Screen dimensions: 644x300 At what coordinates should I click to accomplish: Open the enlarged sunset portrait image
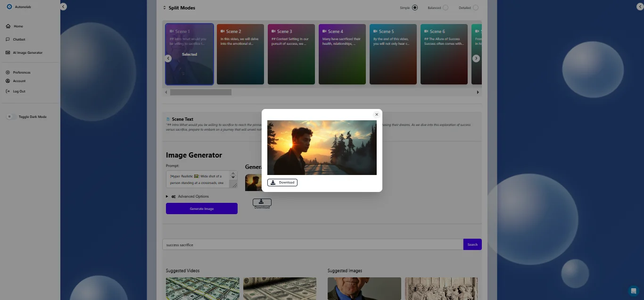click(x=322, y=148)
